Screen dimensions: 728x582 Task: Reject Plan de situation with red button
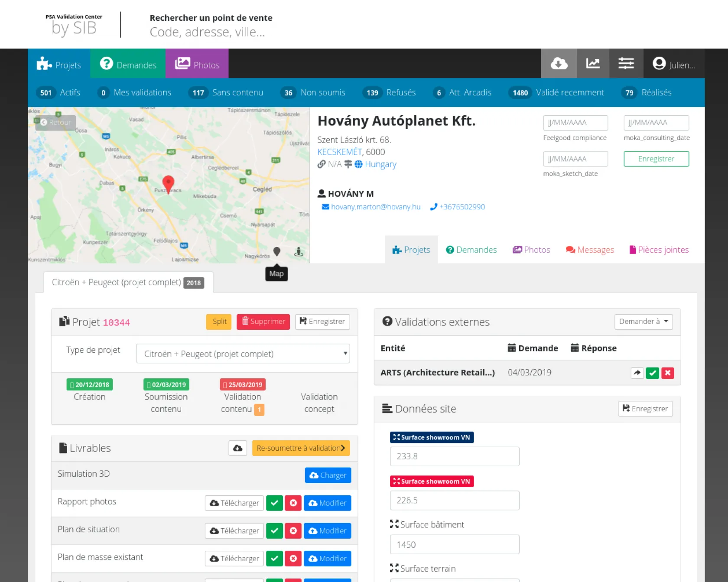tap(293, 531)
